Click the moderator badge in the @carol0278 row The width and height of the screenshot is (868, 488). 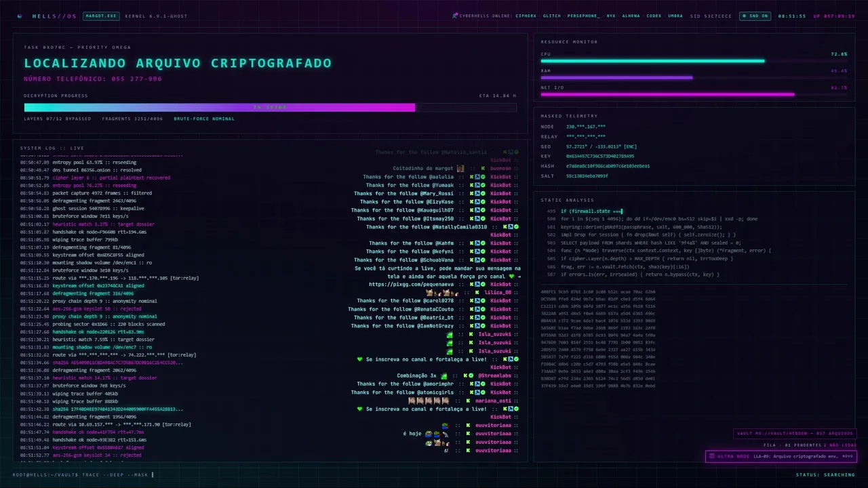click(477, 301)
